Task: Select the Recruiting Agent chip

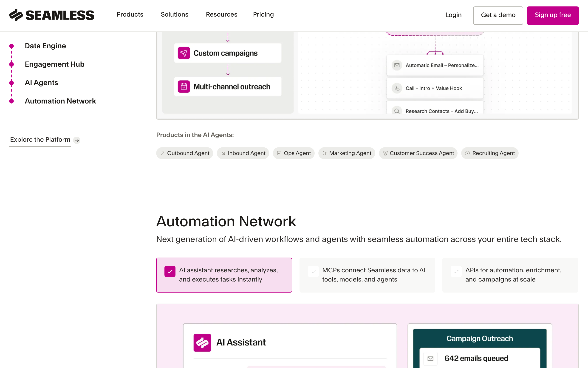Action: coord(490,153)
